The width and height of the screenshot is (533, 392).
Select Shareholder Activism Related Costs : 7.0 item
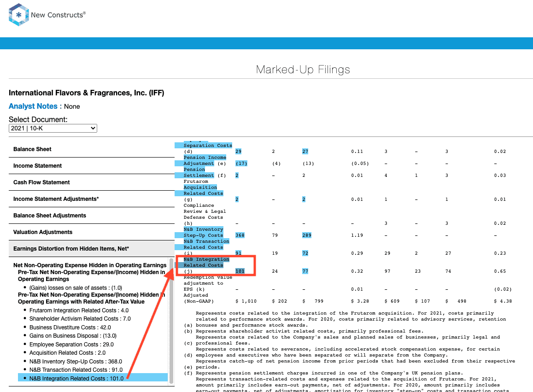80,319
